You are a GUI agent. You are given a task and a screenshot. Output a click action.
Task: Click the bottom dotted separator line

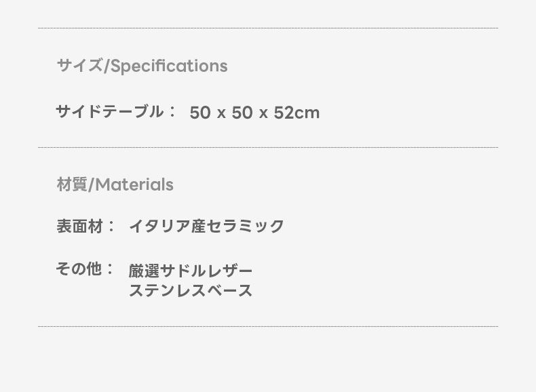point(268,326)
